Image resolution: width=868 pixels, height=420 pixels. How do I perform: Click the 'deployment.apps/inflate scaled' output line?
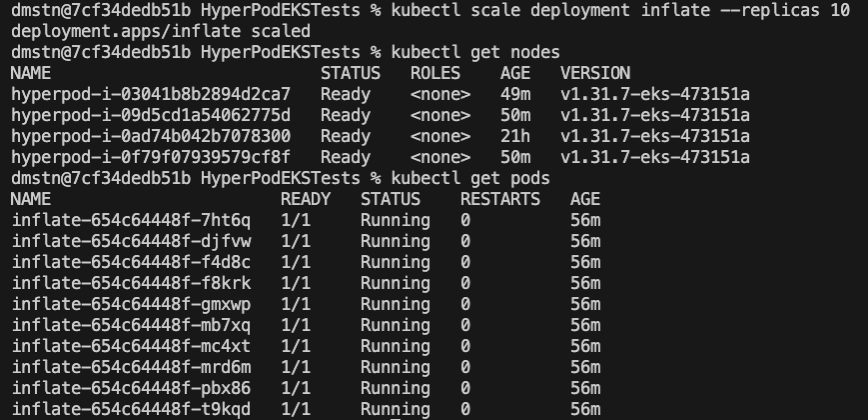coord(161,31)
